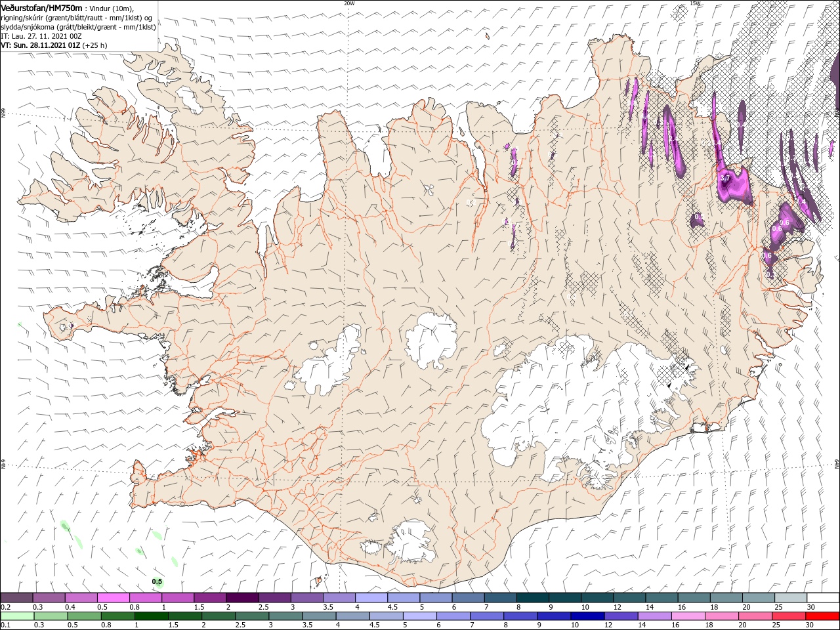Select upper legend dark teal swatch from 8 to 9
The height and width of the screenshot is (630, 840).
533,598
